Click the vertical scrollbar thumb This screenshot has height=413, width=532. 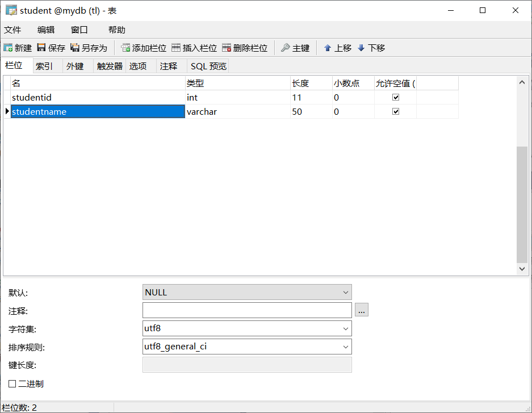point(522,205)
